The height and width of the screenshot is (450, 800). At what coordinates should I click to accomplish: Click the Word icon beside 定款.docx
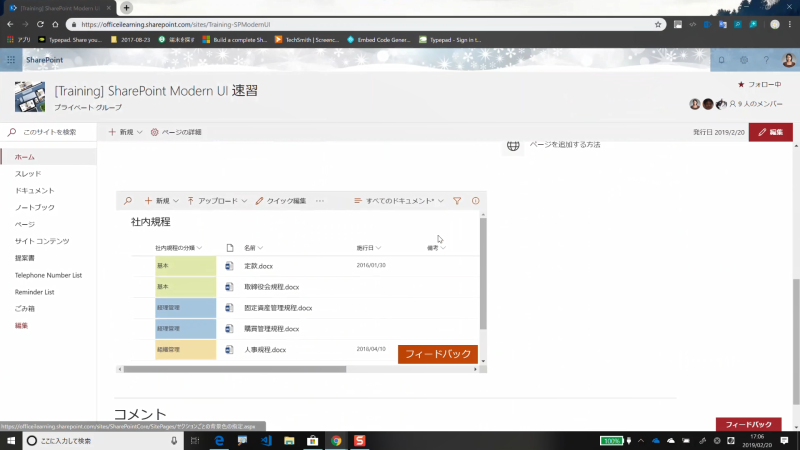229,266
